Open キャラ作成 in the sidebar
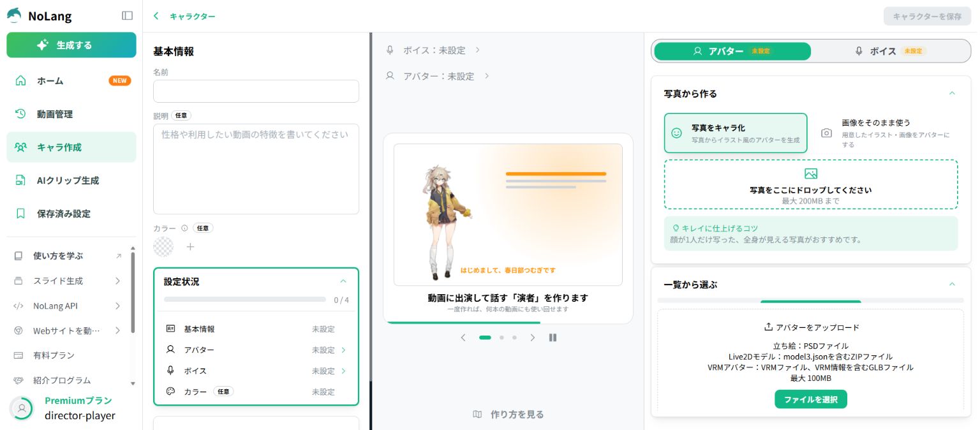980x430 pixels. point(71,147)
